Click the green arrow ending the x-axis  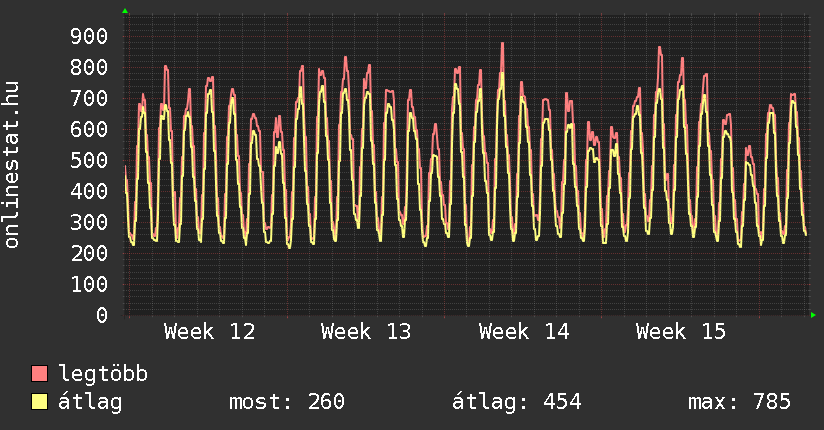[814, 315]
